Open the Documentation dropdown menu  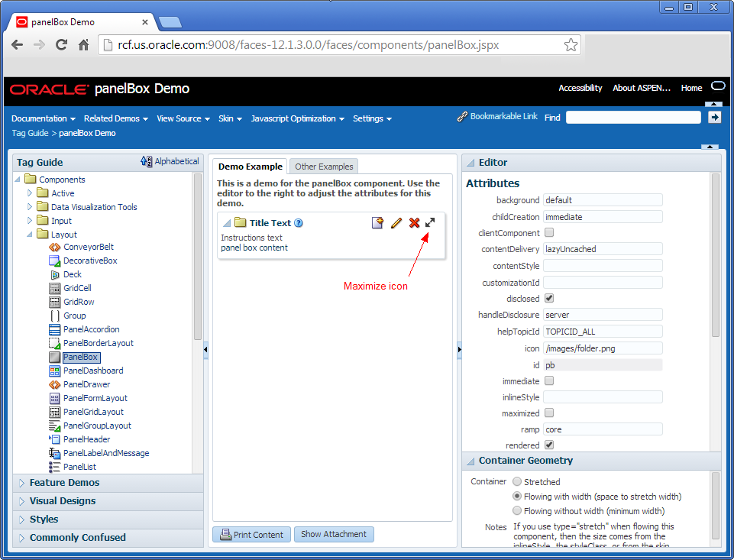click(44, 118)
